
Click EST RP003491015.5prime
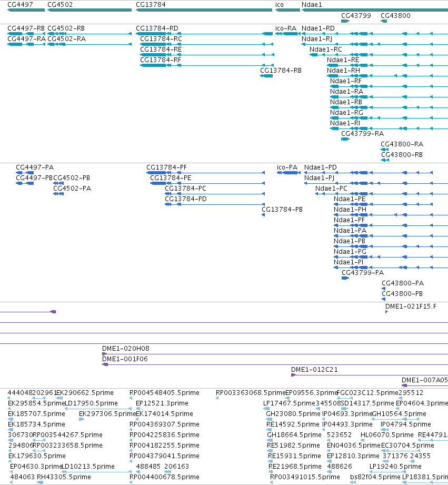coord(305,477)
